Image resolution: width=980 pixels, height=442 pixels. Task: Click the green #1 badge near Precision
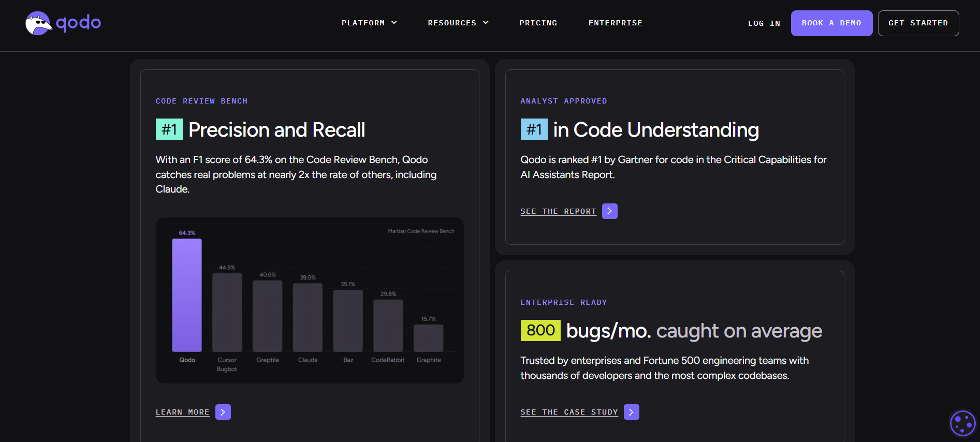169,129
